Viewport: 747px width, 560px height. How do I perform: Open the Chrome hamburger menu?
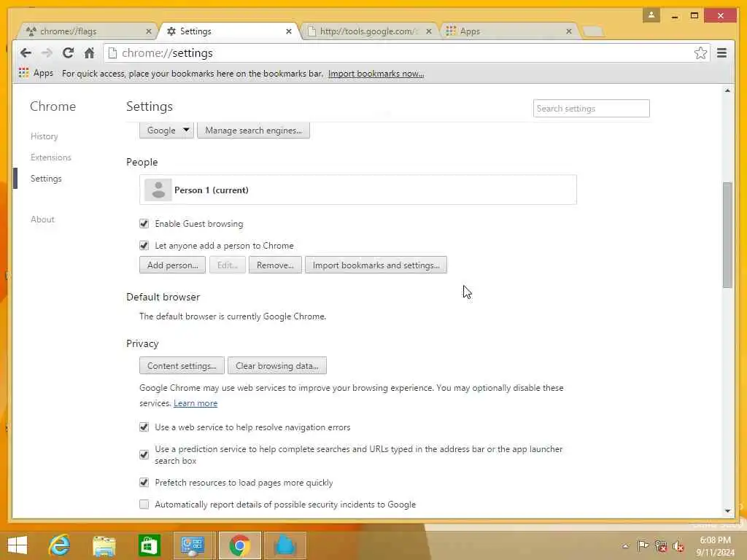point(721,52)
